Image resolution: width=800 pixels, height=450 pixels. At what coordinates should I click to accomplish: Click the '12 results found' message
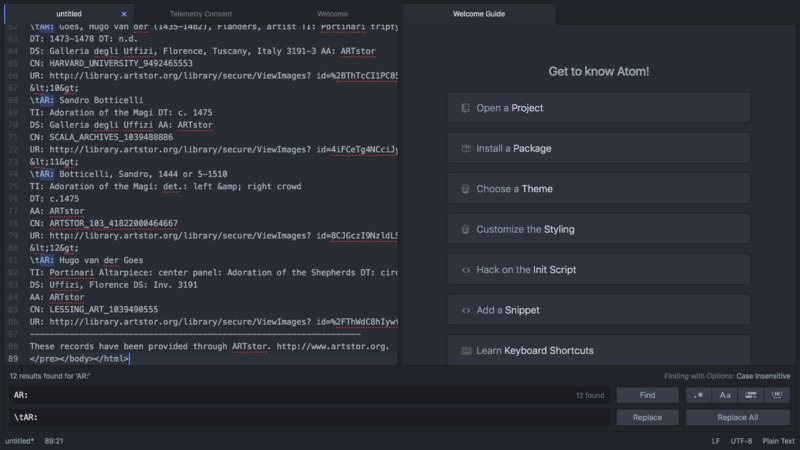coord(50,376)
